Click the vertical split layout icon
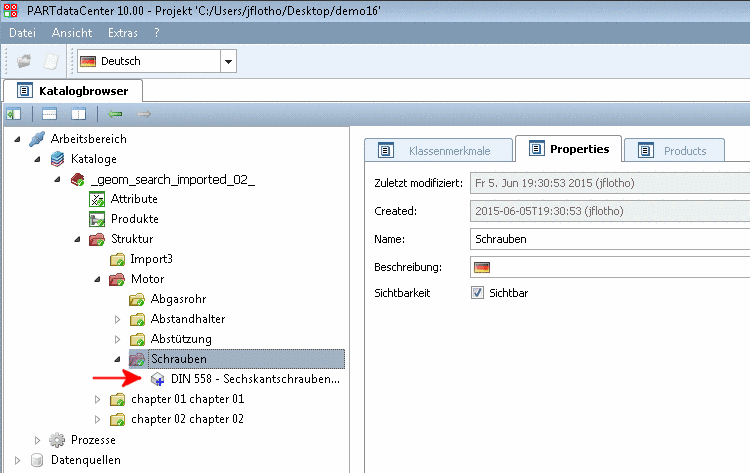This screenshot has width=750, height=473. [x=78, y=114]
